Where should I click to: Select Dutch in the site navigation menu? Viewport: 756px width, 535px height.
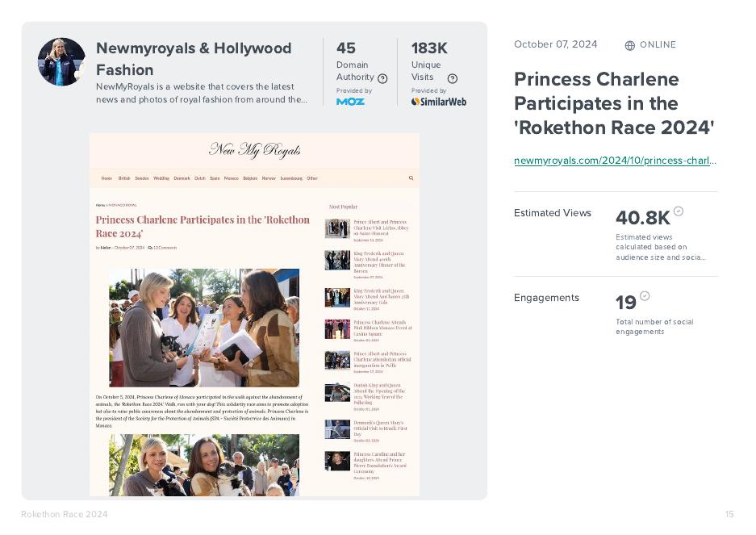point(199,178)
